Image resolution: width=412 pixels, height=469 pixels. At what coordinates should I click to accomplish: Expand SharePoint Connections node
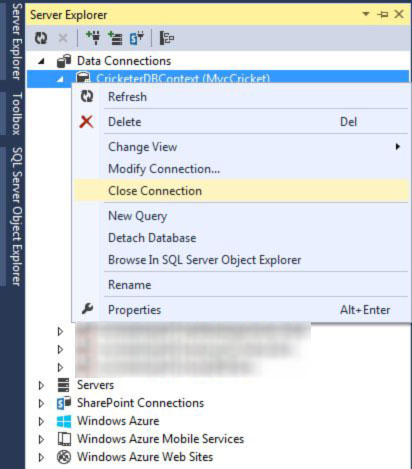tap(41, 403)
